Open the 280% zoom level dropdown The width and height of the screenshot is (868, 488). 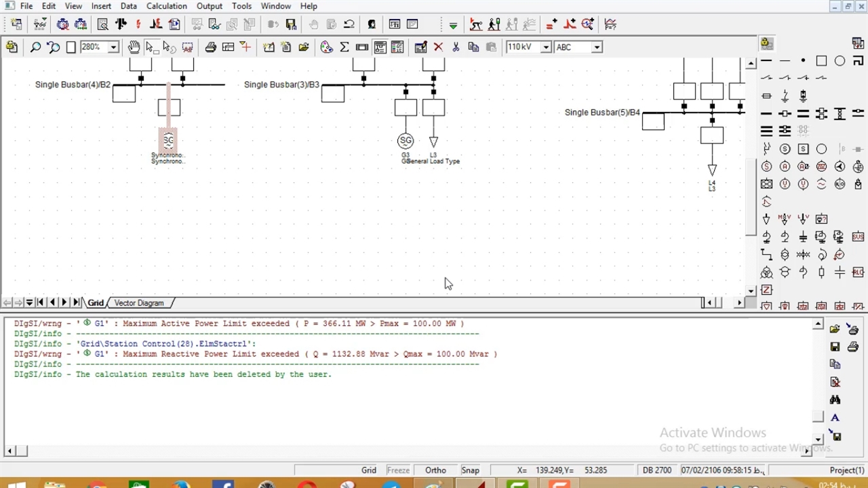click(113, 47)
